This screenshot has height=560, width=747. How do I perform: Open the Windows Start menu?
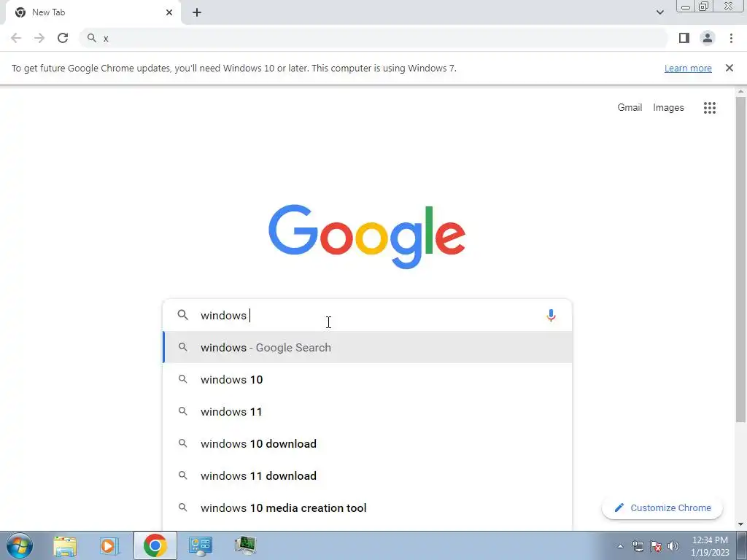click(x=20, y=545)
